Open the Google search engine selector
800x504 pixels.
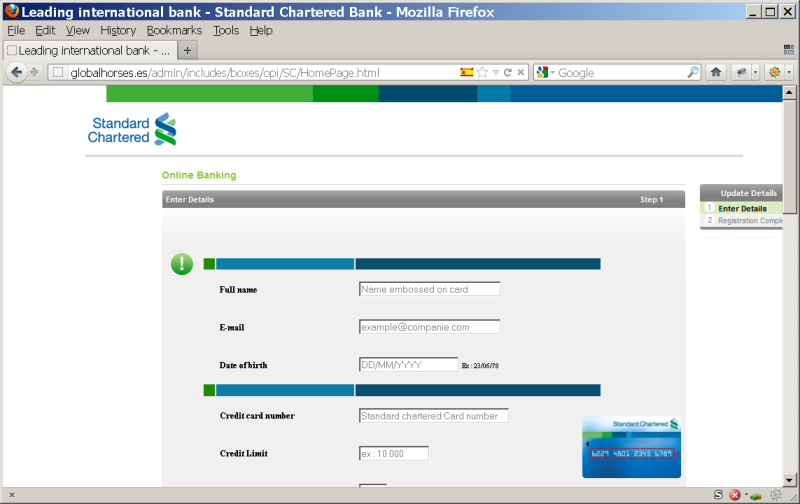tap(545, 72)
